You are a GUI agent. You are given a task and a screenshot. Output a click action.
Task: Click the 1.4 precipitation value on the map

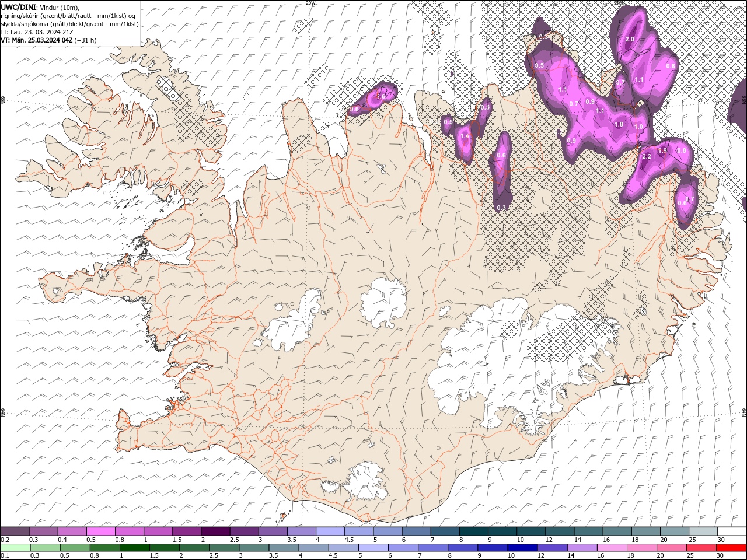[465, 136]
